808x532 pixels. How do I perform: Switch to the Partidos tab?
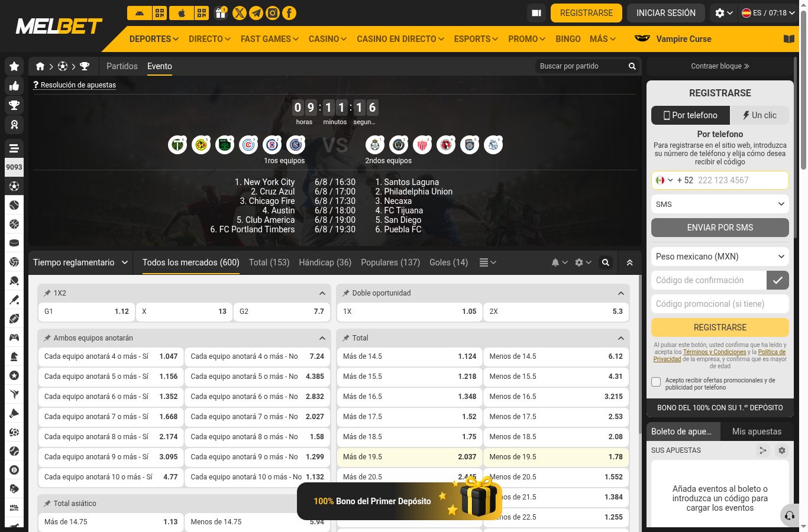tap(122, 66)
